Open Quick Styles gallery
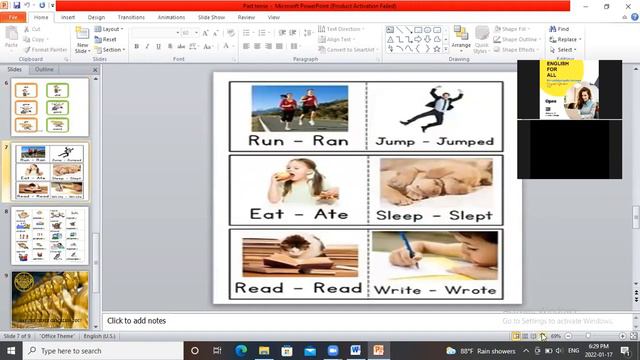Viewport: 640px width, 360px height. coord(482,40)
